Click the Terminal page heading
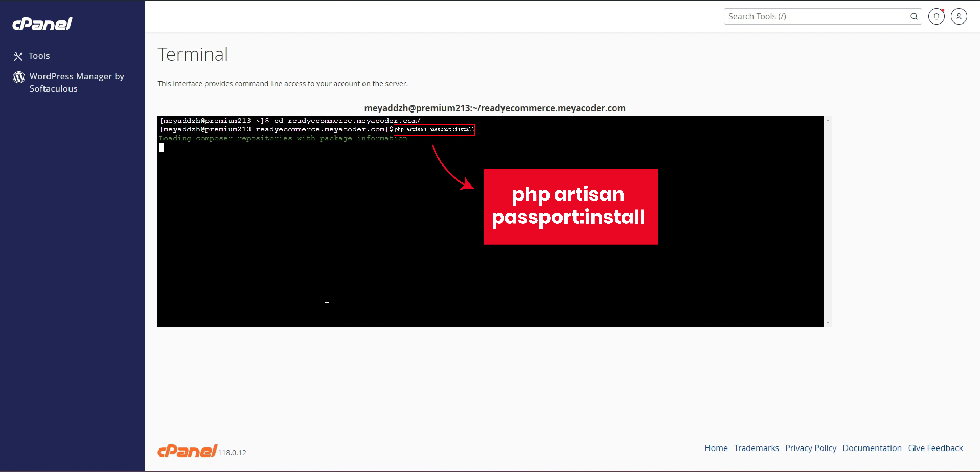Screen dimensions: 980x472 click(x=193, y=54)
